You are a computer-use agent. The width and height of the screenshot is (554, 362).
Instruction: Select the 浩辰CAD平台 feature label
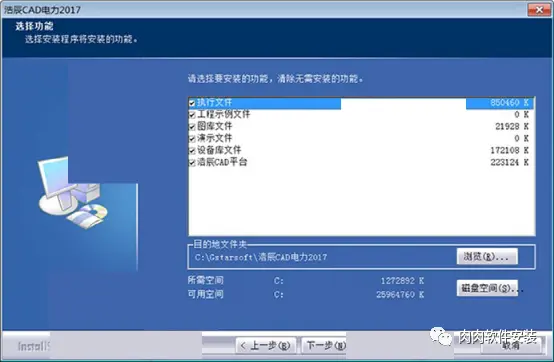(x=222, y=162)
